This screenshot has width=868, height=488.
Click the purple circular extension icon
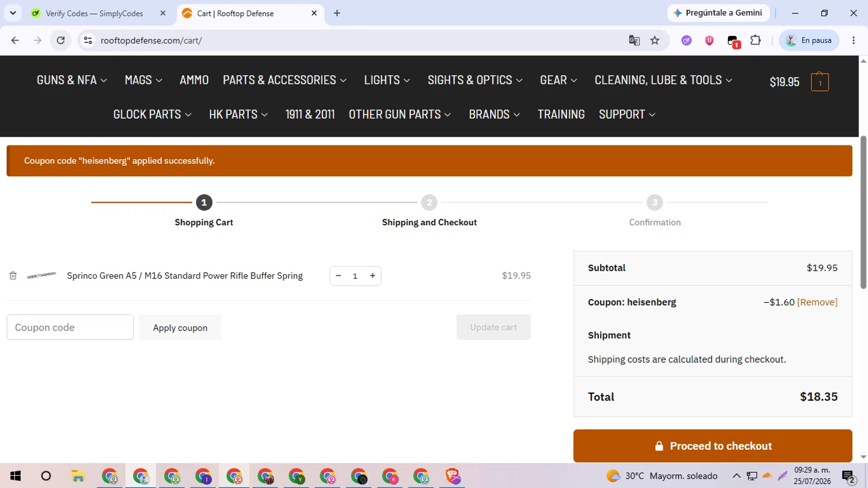pos(687,41)
